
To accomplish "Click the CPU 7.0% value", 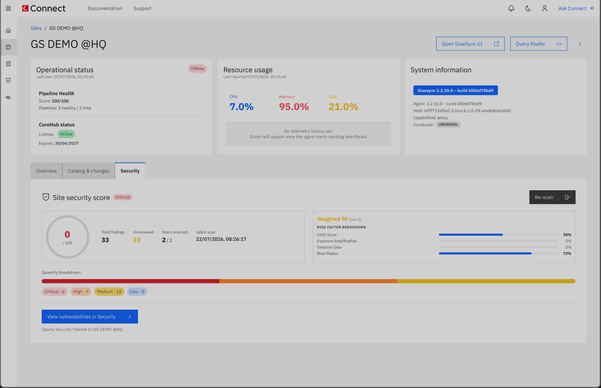I will (x=241, y=107).
